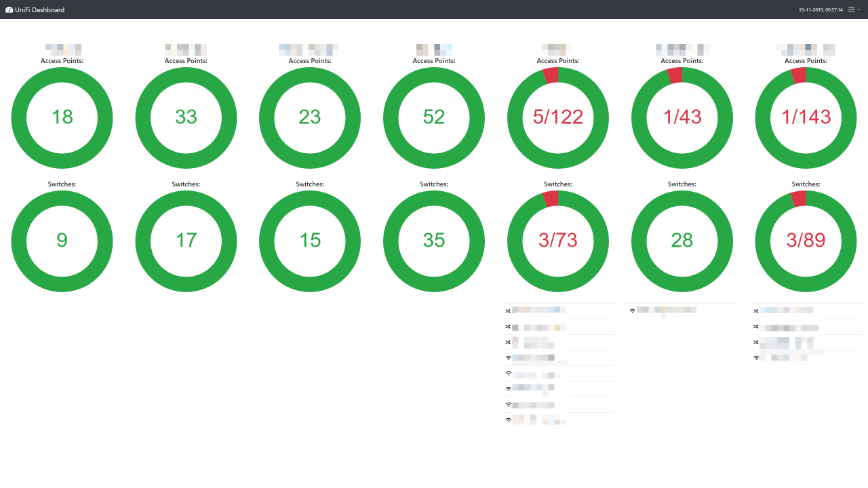Click the site name above the first donut chart

point(62,48)
